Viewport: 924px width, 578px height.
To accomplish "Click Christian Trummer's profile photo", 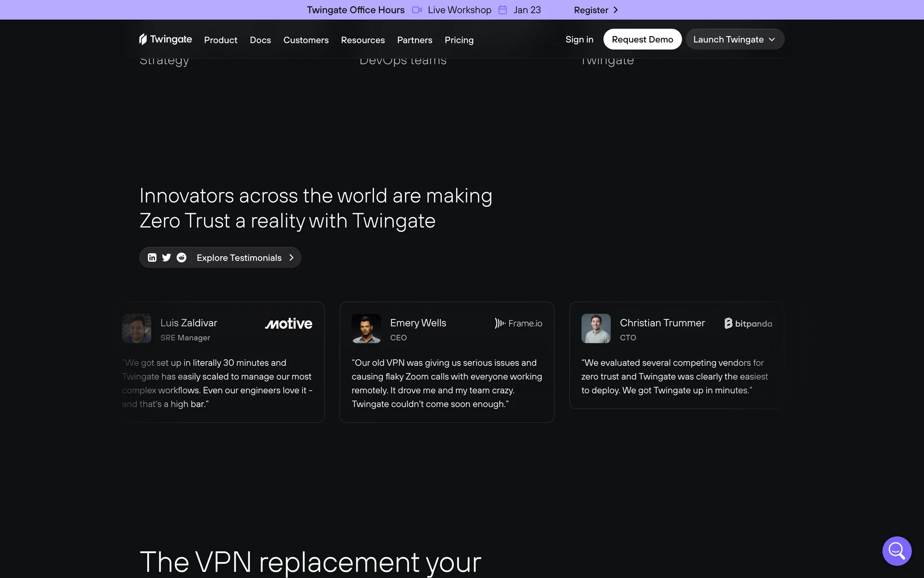I will click(x=596, y=328).
